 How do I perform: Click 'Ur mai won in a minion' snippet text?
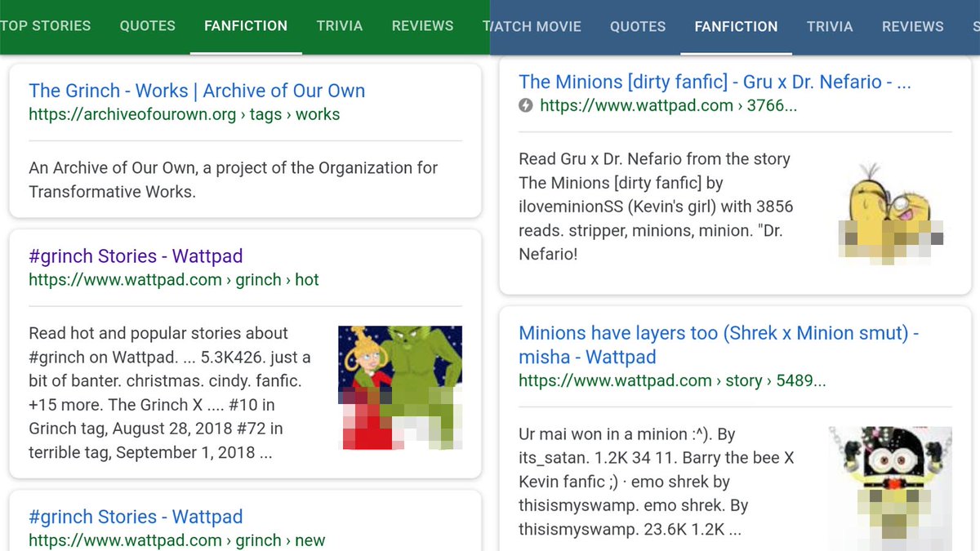[x=657, y=482]
